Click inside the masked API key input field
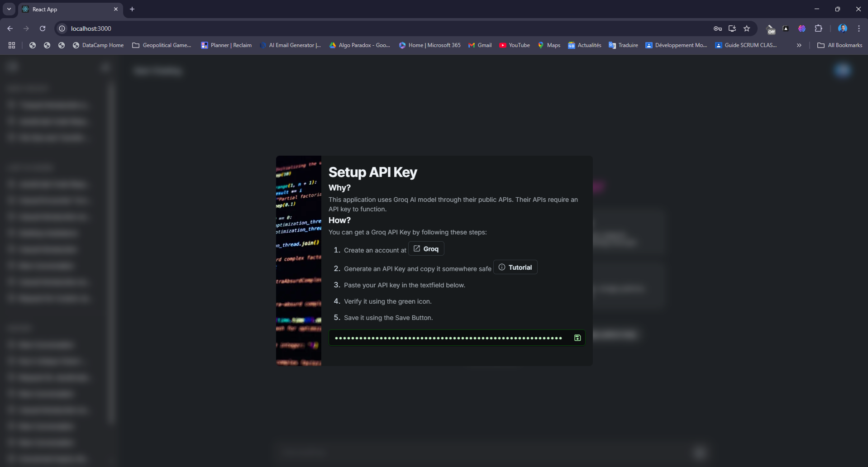This screenshot has height=467, width=868. point(448,338)
